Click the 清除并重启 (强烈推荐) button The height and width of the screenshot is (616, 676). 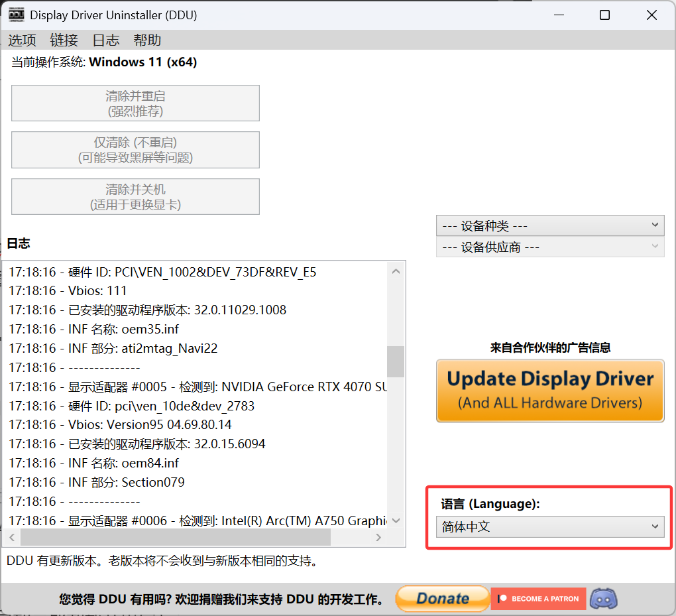135,103
